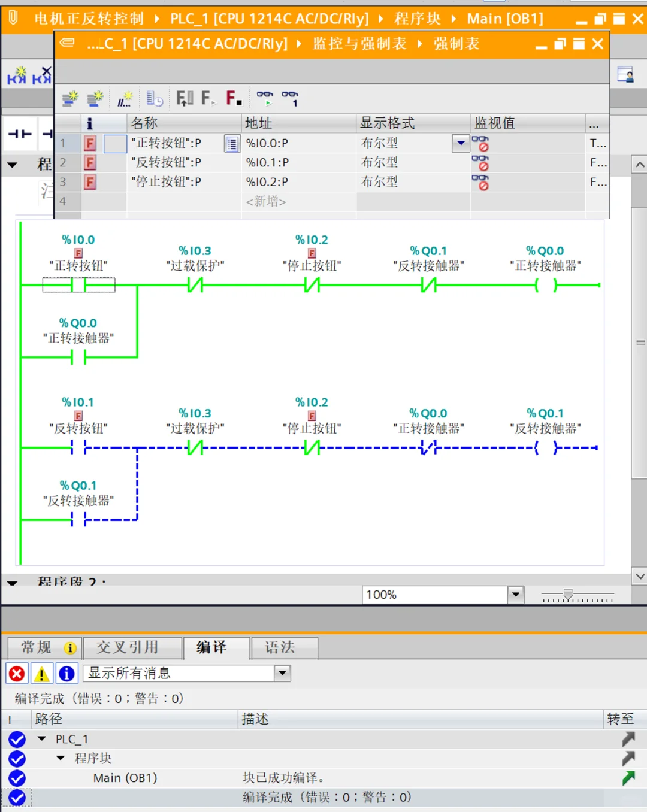This screenshot has height=812, width=647.
Task: Click the monitor once glasses icon
Action: [x=290, y=98]
